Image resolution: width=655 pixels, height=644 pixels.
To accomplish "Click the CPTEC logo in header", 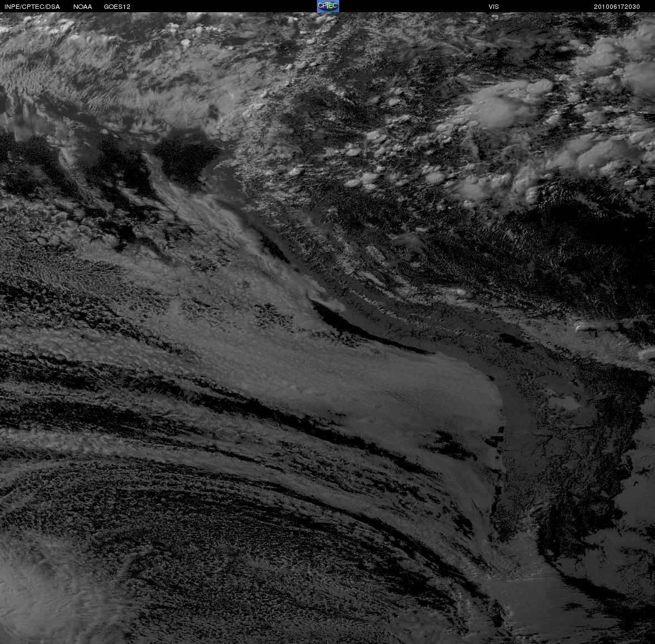I will (328, 6).
